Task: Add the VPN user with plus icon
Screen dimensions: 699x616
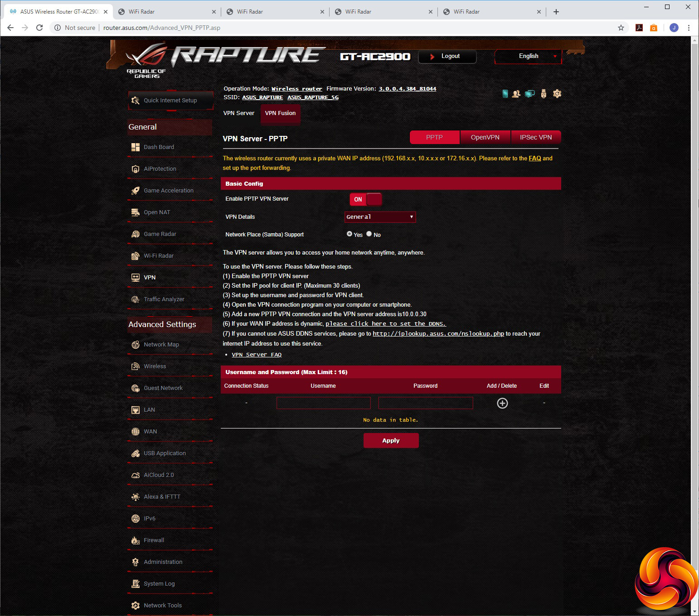Action: click(502, 403)
